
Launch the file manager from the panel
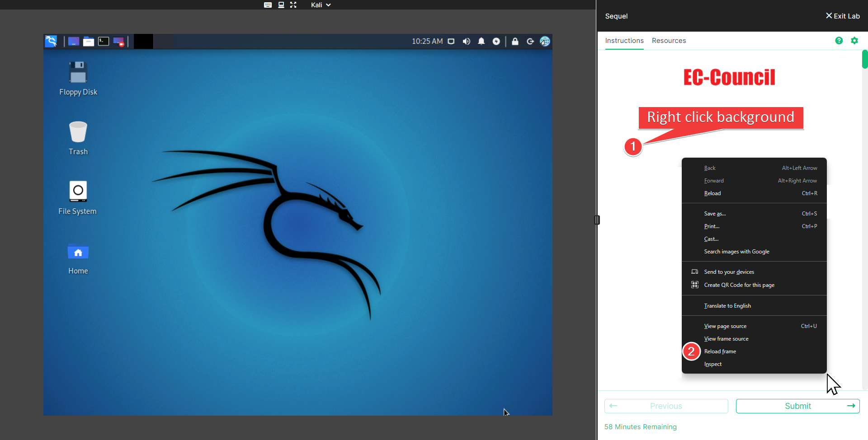coord(89,42)
